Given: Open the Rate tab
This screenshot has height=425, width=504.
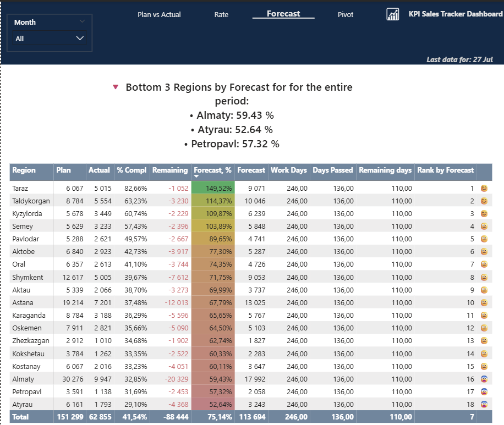Looking at the screenshot, I should coord(221,15).
